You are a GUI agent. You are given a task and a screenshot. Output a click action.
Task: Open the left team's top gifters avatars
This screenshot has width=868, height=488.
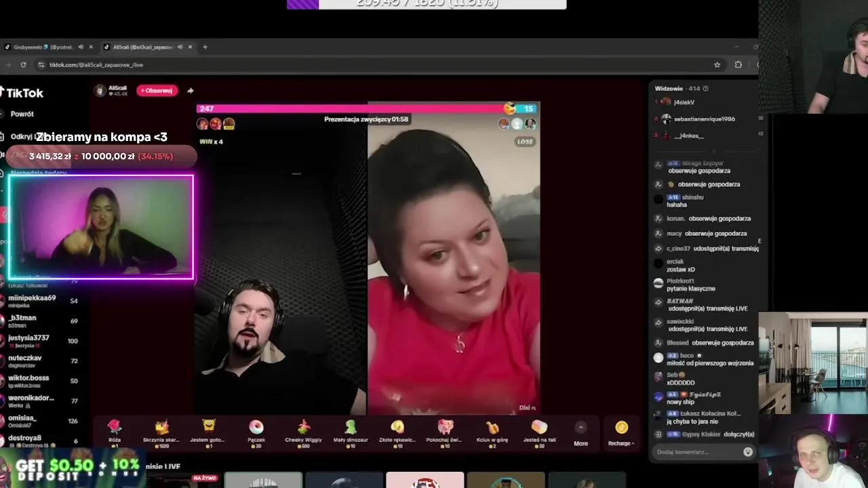[x=215, y=123]
